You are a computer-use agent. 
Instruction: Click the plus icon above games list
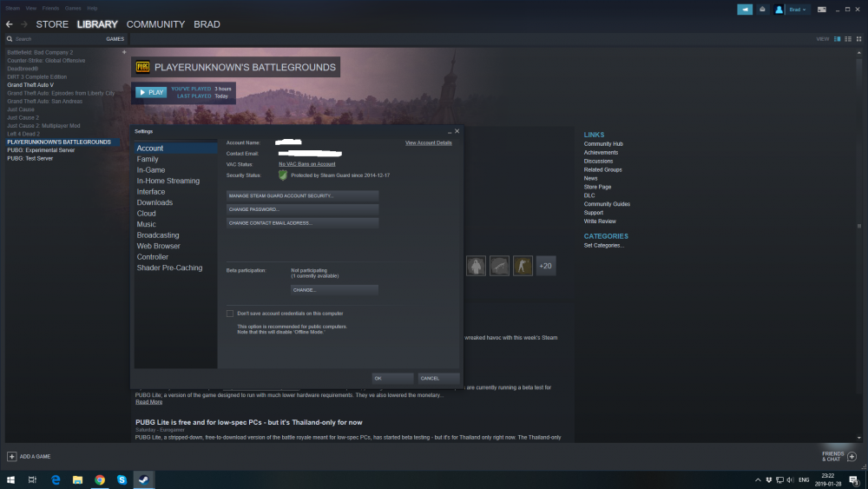click(124, 52)
